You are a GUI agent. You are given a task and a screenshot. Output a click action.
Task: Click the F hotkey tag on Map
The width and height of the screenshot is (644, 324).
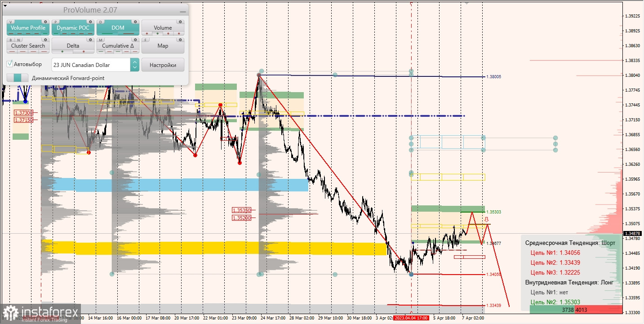[x=145, y=40]
